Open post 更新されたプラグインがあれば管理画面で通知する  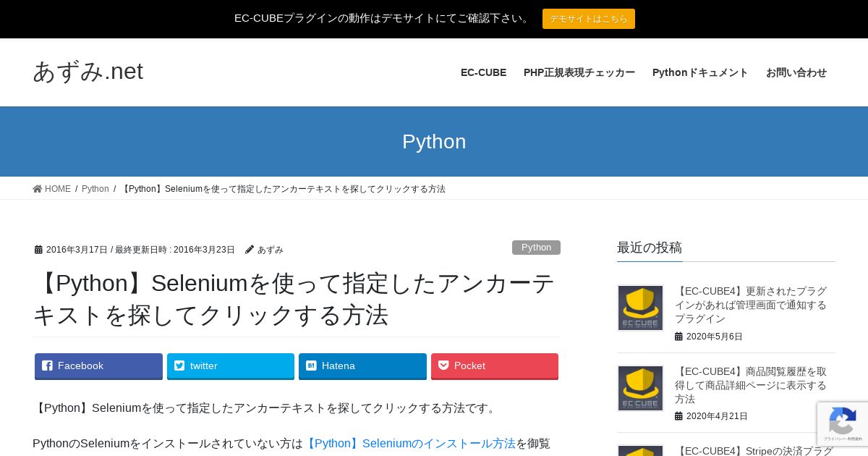pyautogui.click(x=751, y=305)
